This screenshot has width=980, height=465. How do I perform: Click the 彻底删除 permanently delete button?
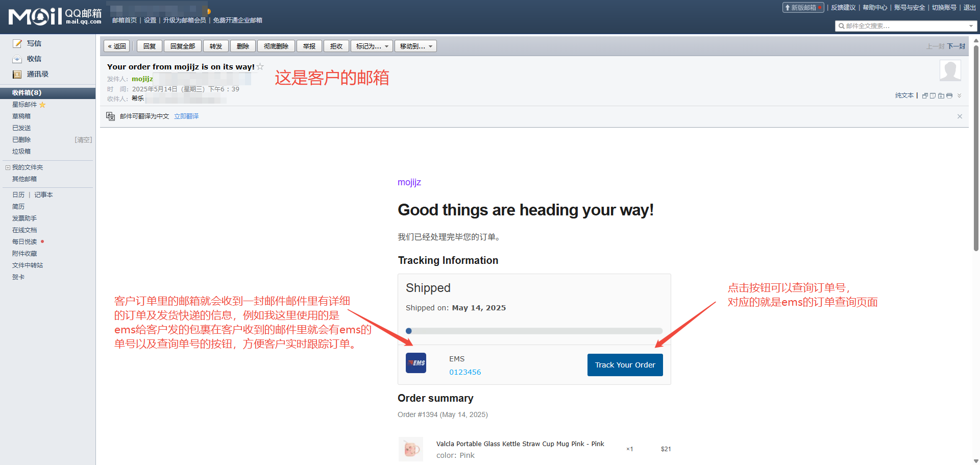pos(276,46)
